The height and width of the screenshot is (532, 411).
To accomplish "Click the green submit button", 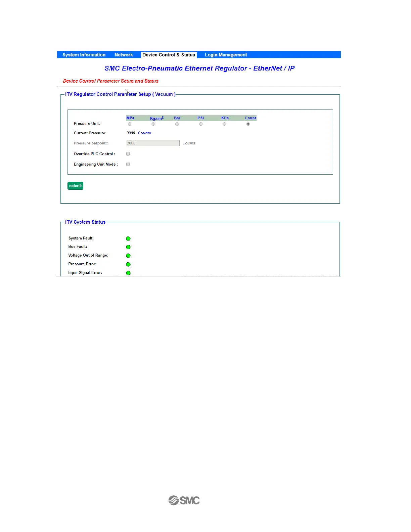I will click(x=75, y=186).
